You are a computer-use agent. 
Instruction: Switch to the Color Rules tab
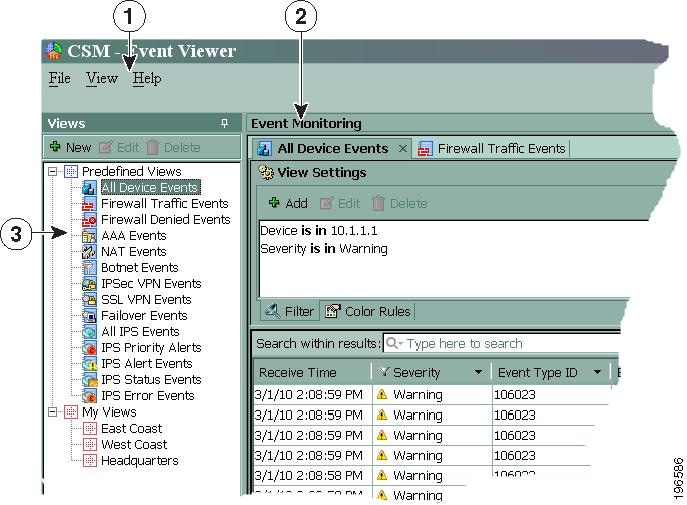pyautogui.click(x=368, y=311)
